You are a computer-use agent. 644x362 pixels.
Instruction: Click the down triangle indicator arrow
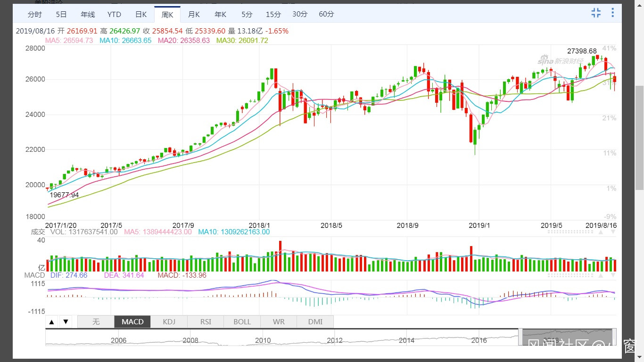coord(66,322)
